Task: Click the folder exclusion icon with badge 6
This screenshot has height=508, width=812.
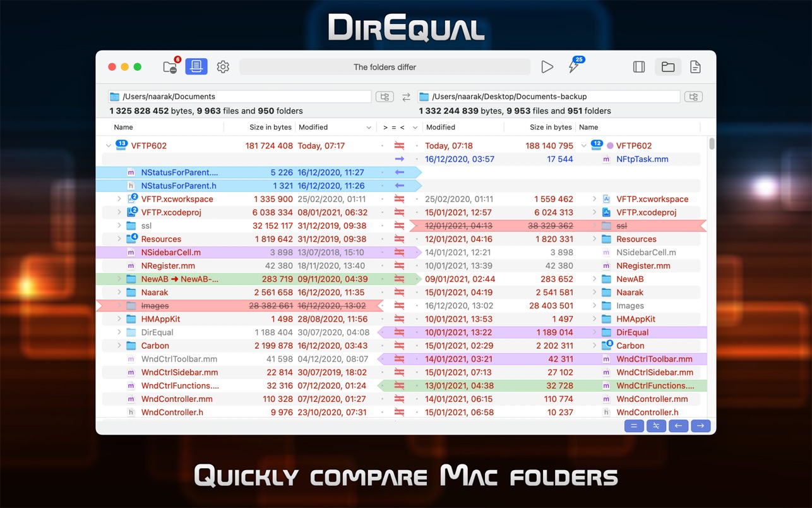Action: coord(170,67)
